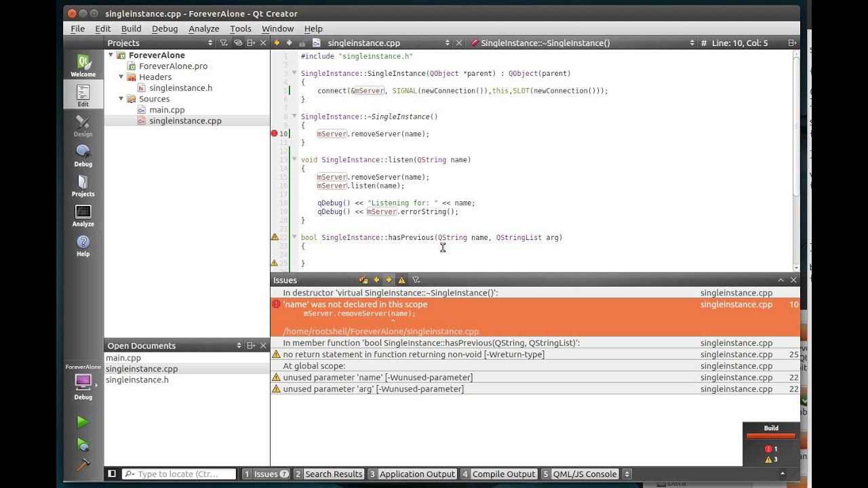Open the Projects view selector dropdown

[x=160, y=43]
